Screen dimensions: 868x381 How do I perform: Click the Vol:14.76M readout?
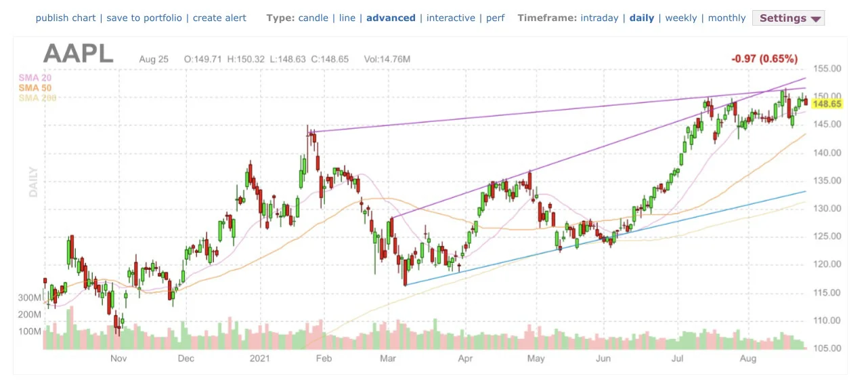[x=387, y=60]
